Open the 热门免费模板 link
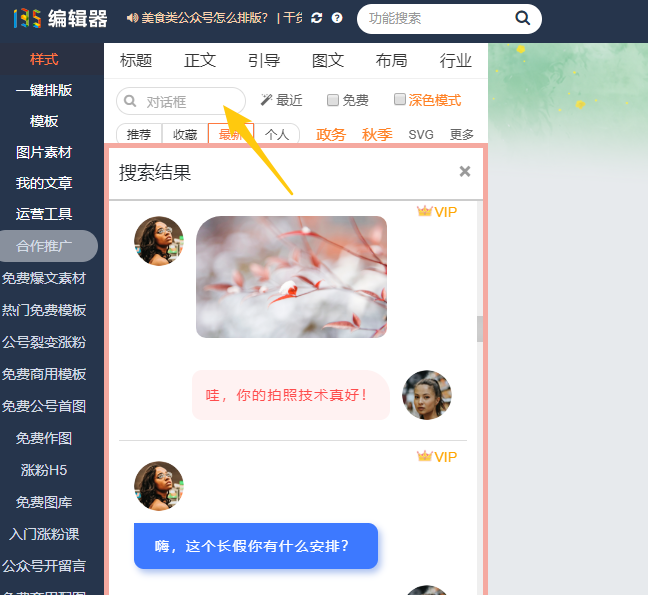Screen dimensions: 648x595 [44, 310]
